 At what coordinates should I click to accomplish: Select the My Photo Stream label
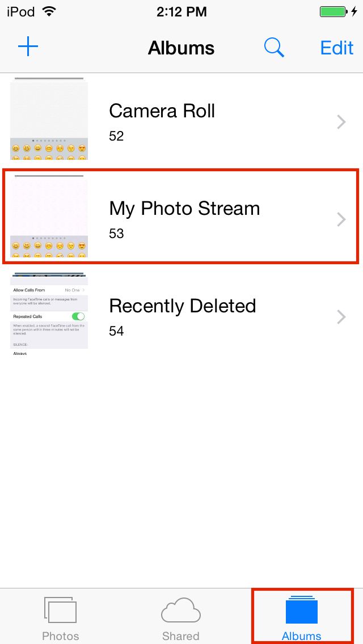184,209
